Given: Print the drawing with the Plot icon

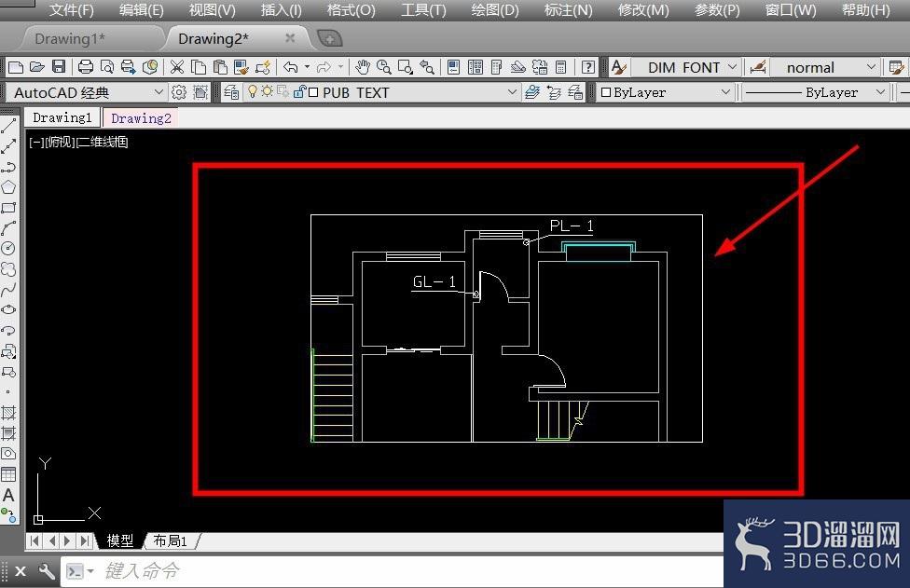Looking at the screenshot, I should pyautogui.click(x=86, y=67).
